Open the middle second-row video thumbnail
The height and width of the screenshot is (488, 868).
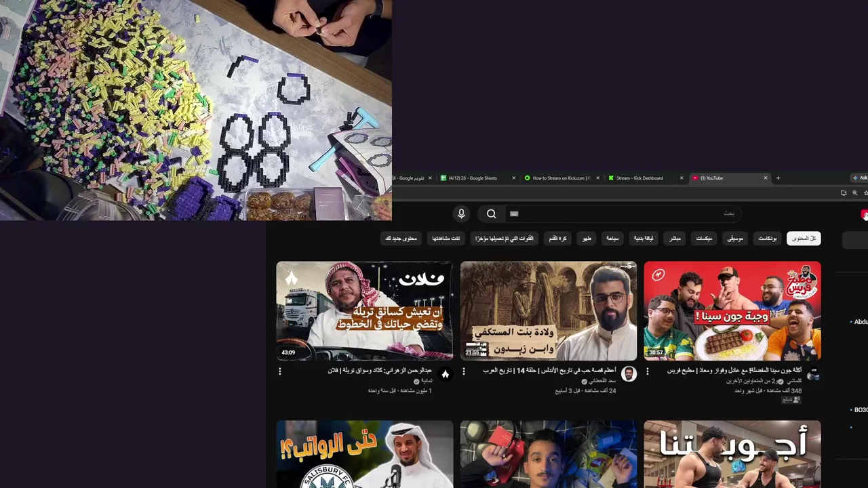[x=549, y=454]
